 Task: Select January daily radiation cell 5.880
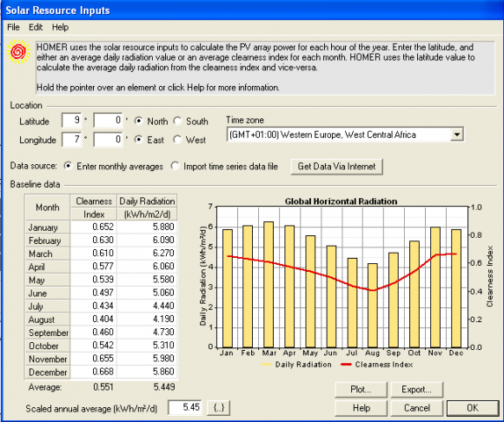click(147, 227)
